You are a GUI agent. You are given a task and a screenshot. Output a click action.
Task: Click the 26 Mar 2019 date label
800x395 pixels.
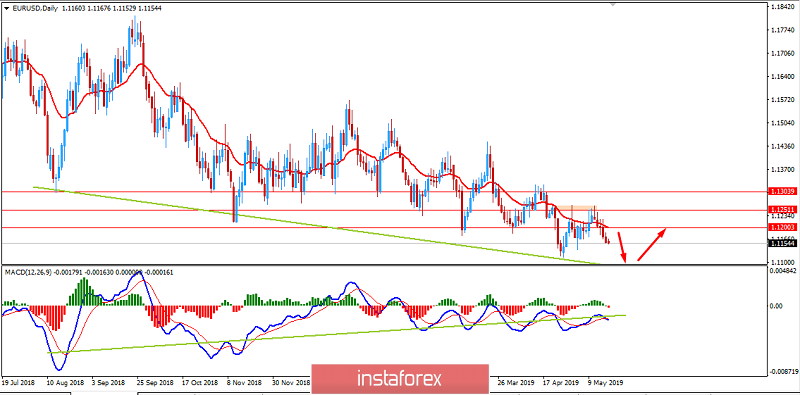pos(515,382)
